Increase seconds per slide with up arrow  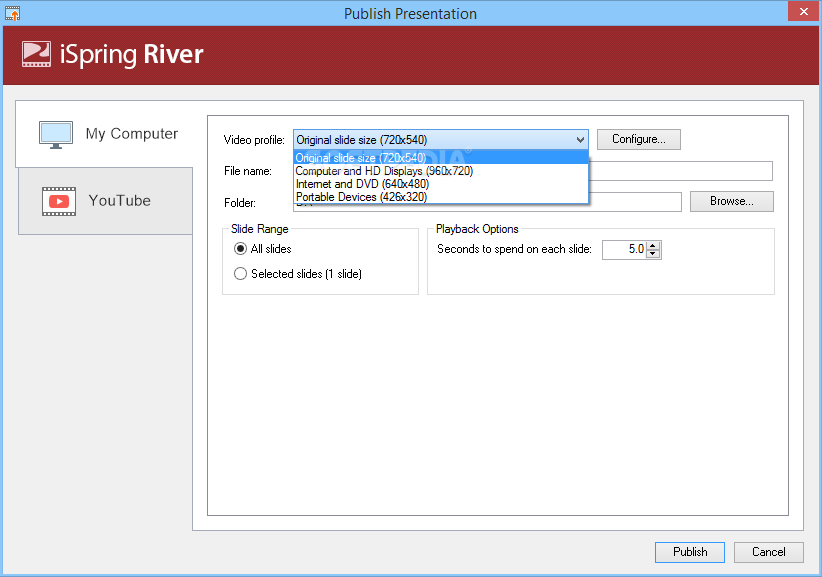coord(653,245)
